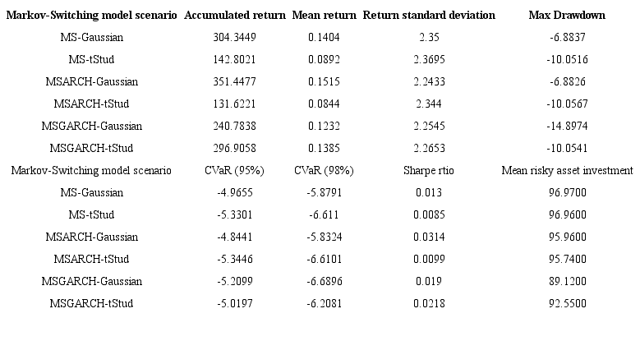Click the bold Markov-Switching model scenario header
640x364 pixels.
[x=91, y=16]
